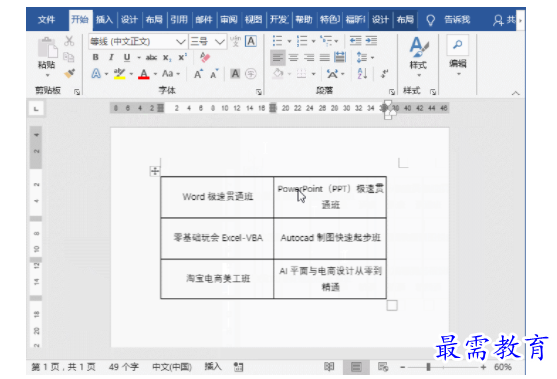Switch to the 插入 tab

[x=104, y=20]
